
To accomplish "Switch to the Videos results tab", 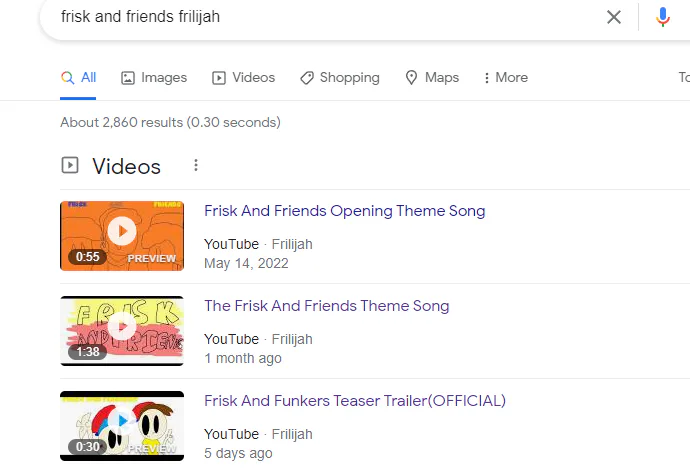I will (x=243, y=78).
